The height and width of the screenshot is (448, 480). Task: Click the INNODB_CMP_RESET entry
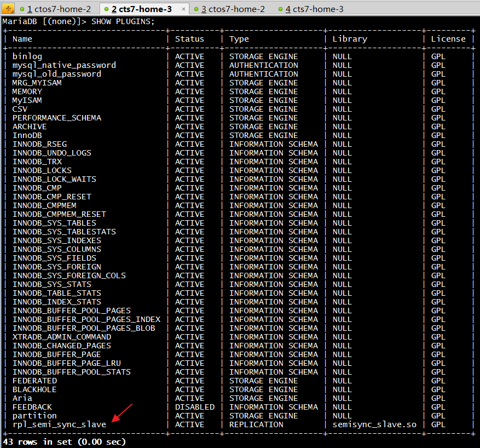pyautogui.click(x=52, y=197)
